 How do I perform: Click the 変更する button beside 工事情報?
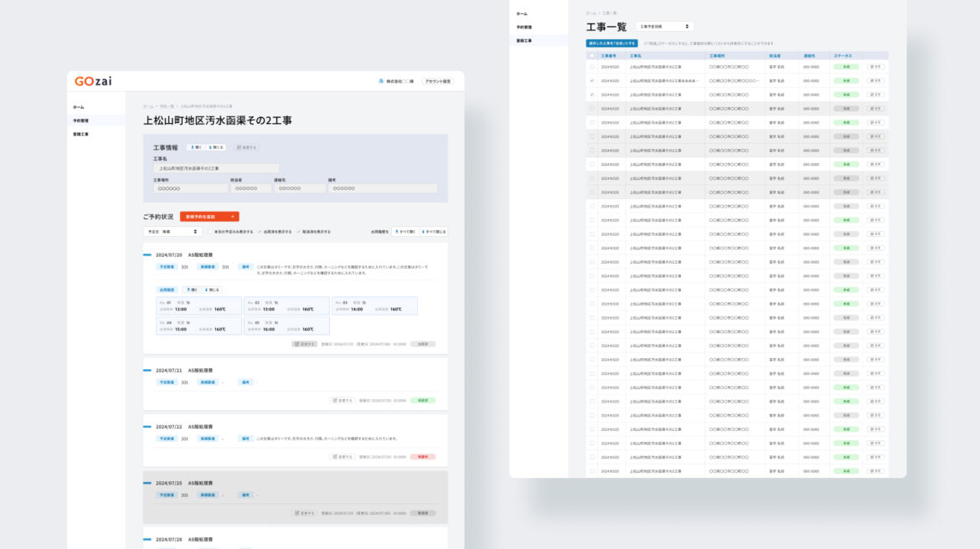point(247,147)
